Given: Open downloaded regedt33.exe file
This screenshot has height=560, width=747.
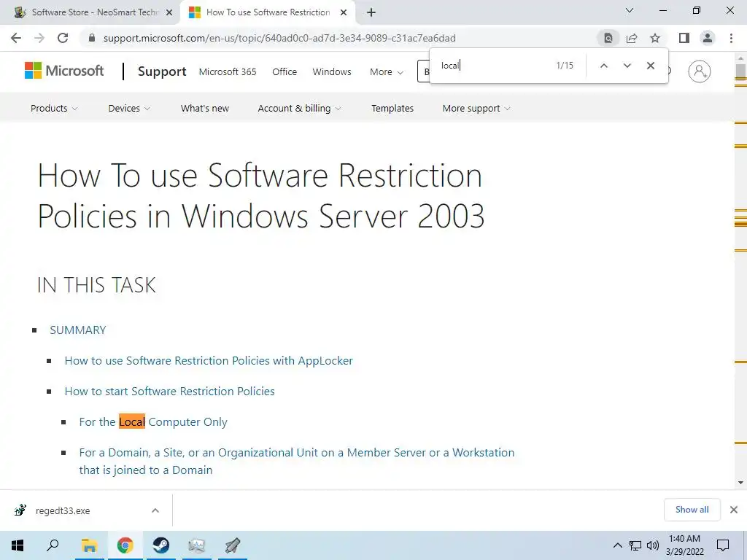Looking at the screenshot, I should [x=63, y=510].
